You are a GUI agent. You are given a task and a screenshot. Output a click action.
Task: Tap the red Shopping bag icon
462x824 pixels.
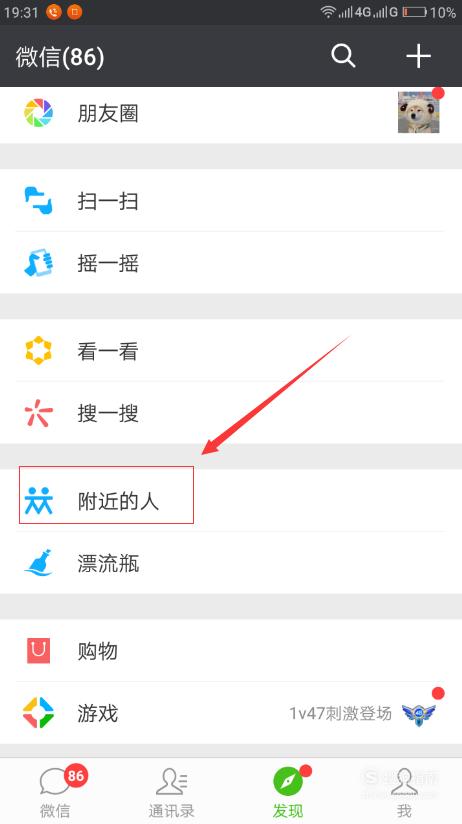point(38,651)
